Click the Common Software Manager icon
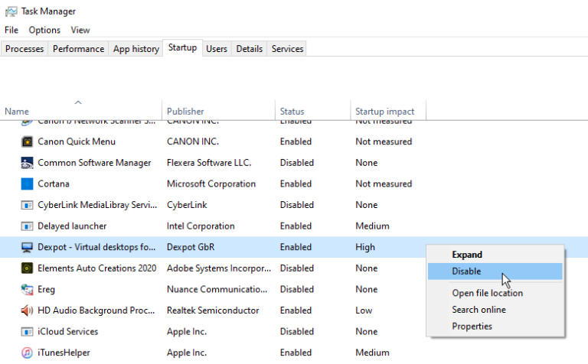Screen dimensions: 588x364 [27, 163]
